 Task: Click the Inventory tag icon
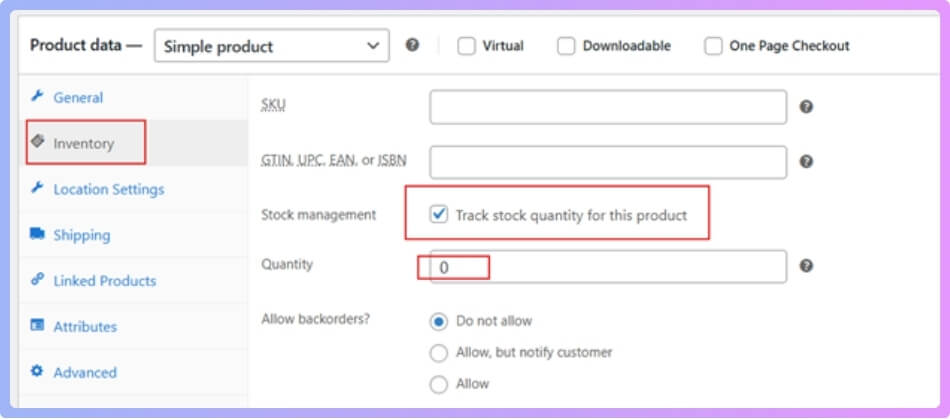point(37,142)
